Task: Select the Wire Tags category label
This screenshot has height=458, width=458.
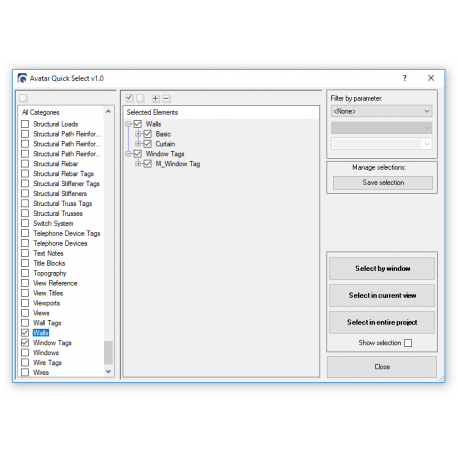Action: [x=47, y=363]
